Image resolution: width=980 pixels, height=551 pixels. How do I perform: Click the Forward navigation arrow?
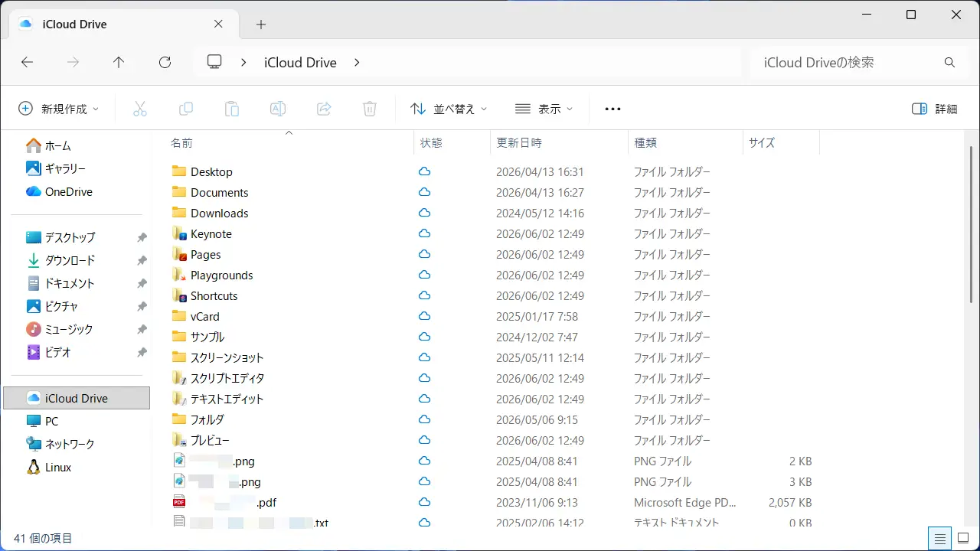[73, 63]
